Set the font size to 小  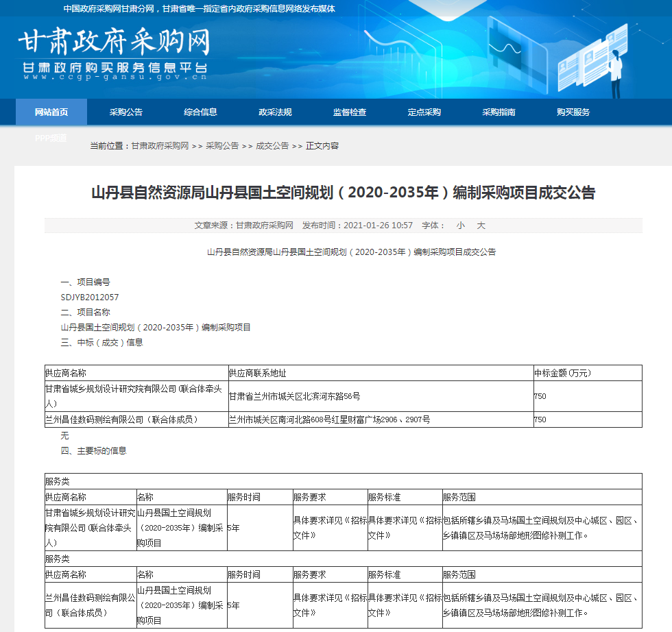pyautogui.click(x=461, y=226)
